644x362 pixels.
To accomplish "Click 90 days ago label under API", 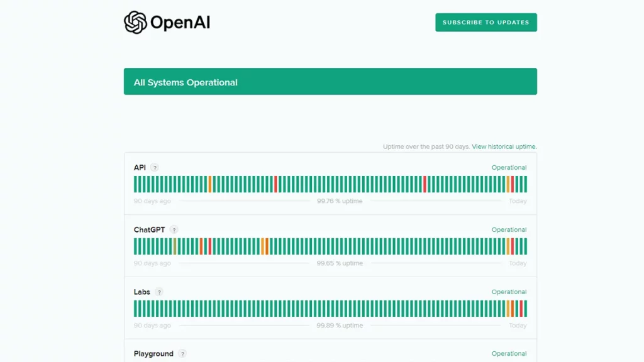I will 152,201.
